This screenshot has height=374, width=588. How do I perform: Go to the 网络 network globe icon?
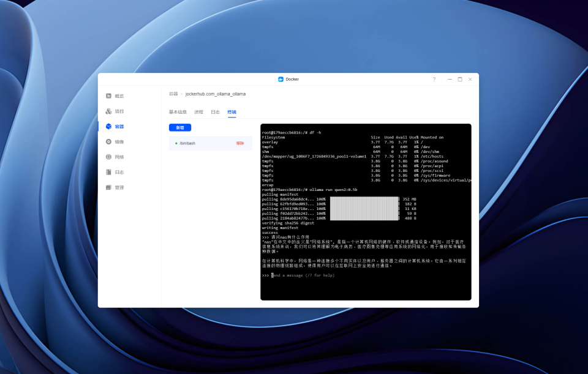pos(108,157)
